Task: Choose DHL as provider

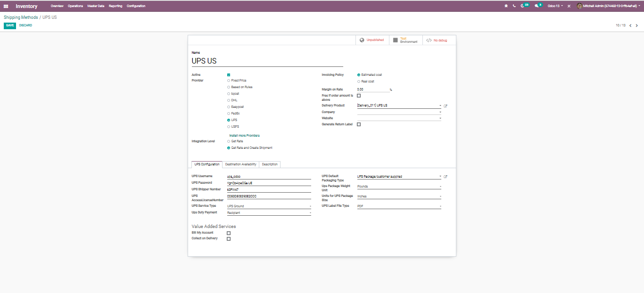Action: pos(229,100)
